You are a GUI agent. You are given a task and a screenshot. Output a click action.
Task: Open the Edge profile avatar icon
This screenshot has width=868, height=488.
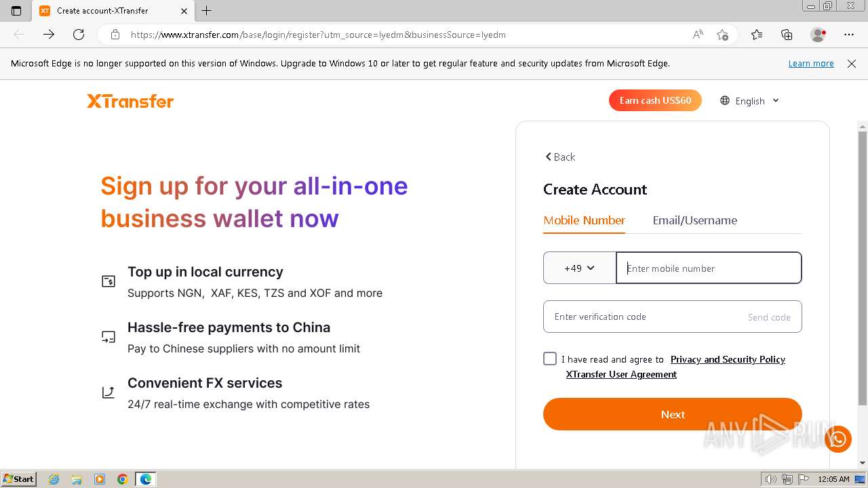818,35
